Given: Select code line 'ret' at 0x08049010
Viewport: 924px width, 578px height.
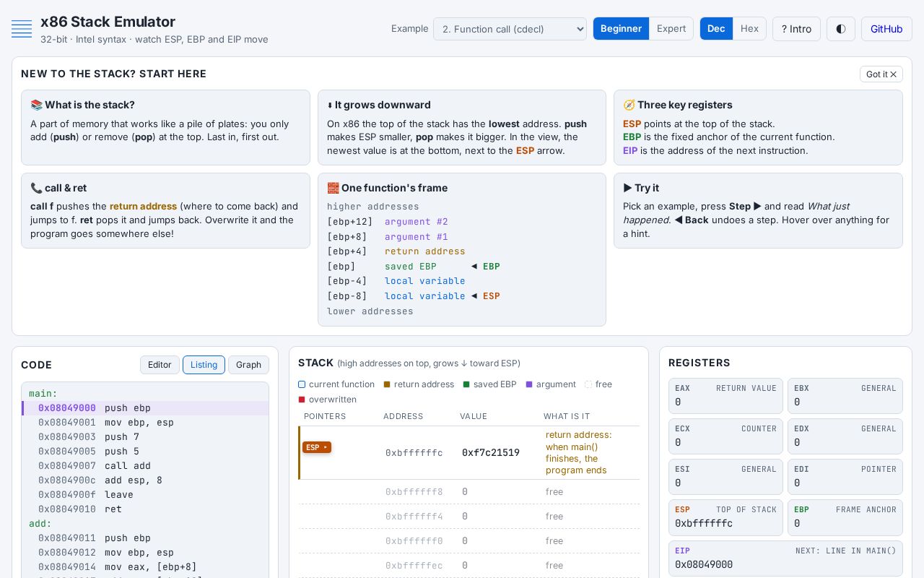Looking at the screenshot, I should [145, 509].
